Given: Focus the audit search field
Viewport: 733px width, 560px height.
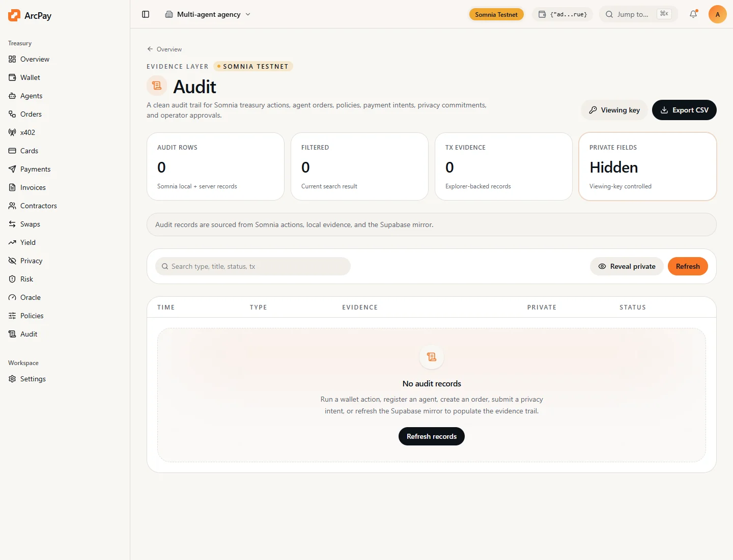Looking at the screenshot, I should (253, 266).
